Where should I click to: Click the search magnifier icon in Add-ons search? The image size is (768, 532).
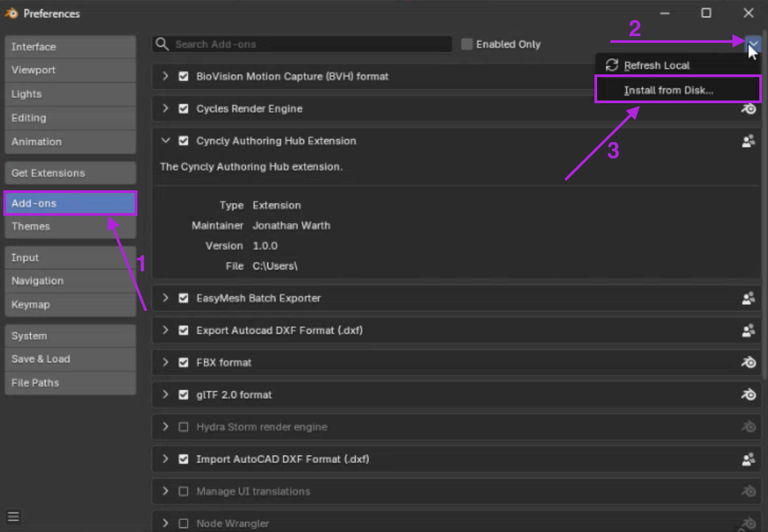click(162, 44)
